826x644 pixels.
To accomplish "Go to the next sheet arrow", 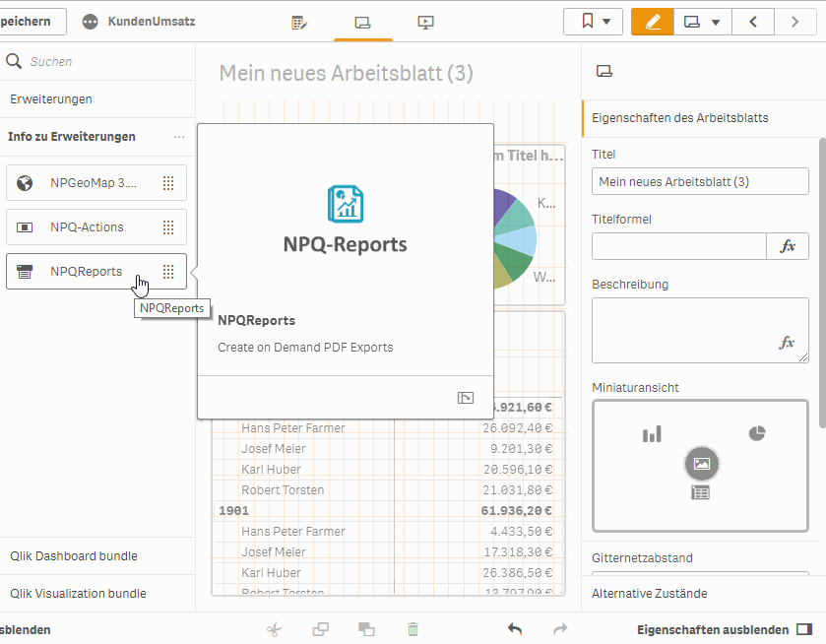I will click(794, 22).
